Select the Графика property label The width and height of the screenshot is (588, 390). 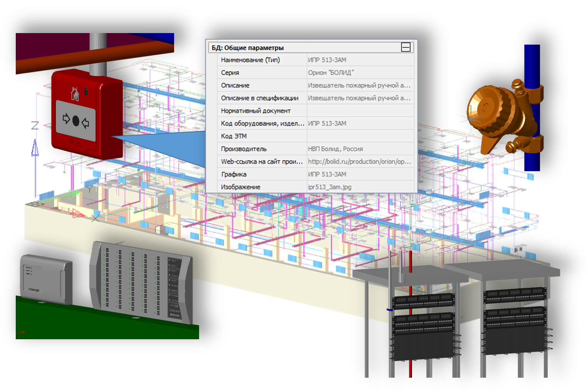coord(234,174)
